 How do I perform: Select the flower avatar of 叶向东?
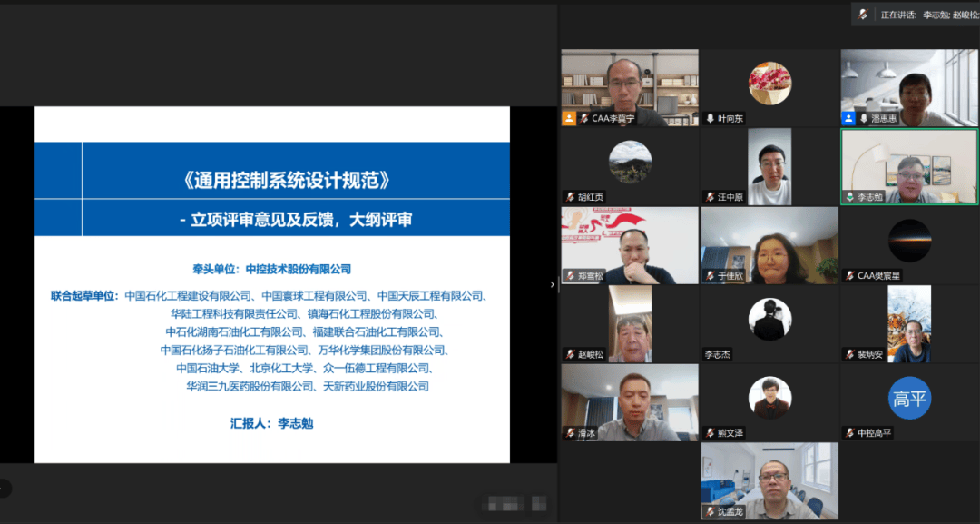point(770,84)
